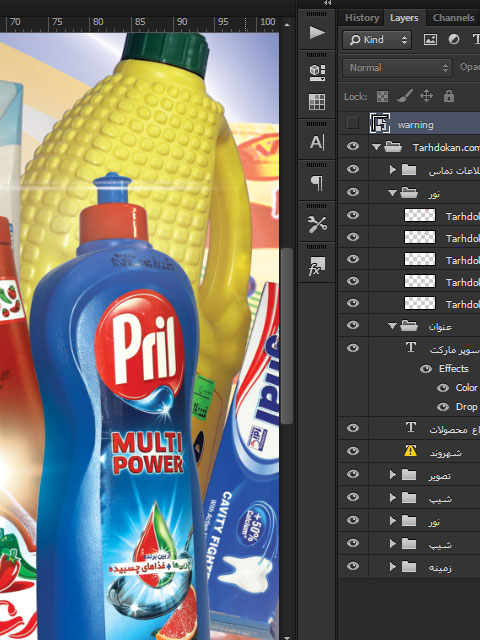Screen dimensions: 480x640
Task: Select the warning layer name
Action: 416,125
